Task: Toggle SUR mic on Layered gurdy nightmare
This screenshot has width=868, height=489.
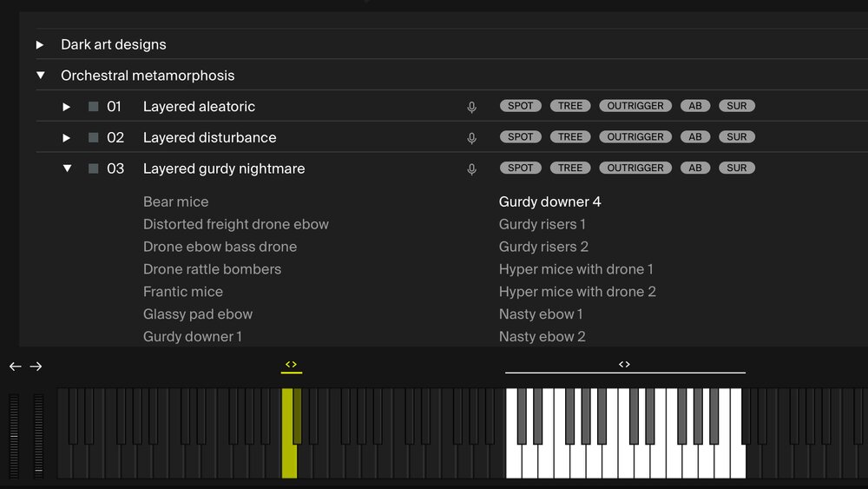Action: point(736,169)
